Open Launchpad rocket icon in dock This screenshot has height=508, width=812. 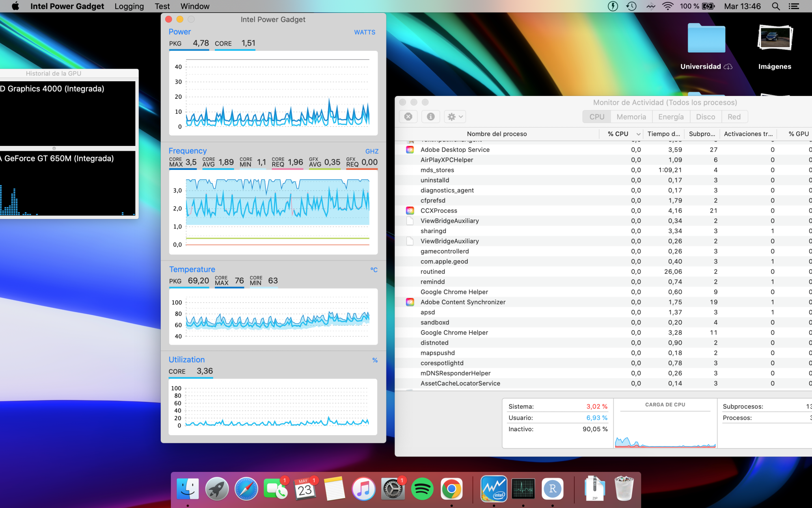pyautogui.click(x=217, y=488)
